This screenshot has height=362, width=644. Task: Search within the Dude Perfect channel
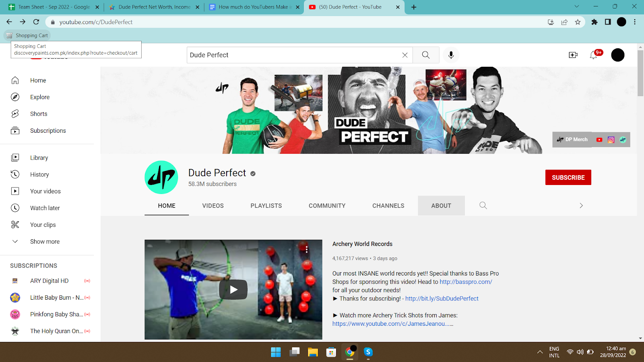point(483,206)
